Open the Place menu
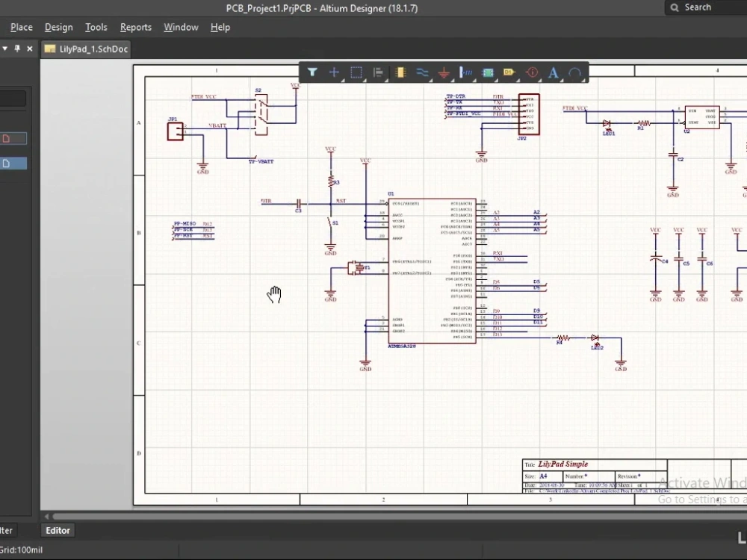747x560 pixels. (21, 27)
